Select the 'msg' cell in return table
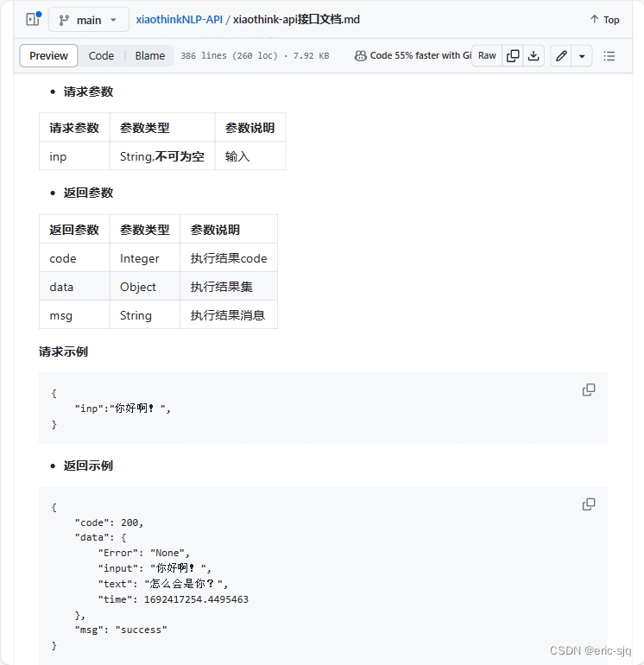The image size is (644, 665). (74, 315)
